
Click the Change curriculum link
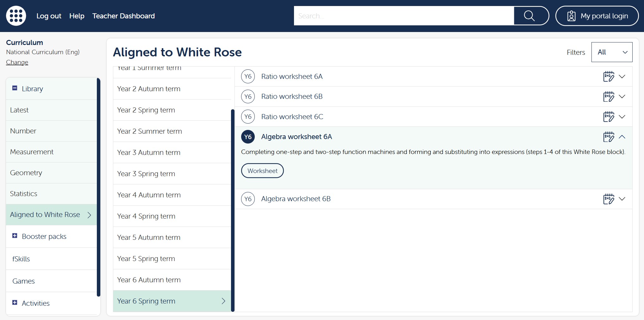tap(17, 62)
